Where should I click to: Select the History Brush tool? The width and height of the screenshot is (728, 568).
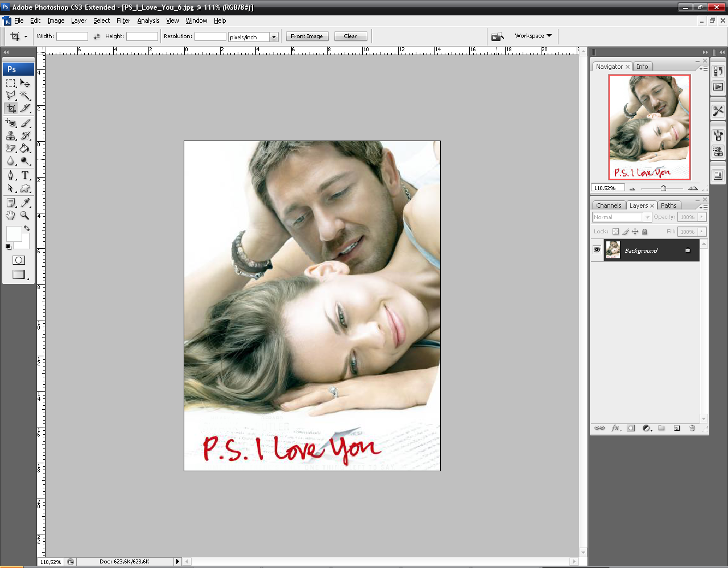click(25, 135)
